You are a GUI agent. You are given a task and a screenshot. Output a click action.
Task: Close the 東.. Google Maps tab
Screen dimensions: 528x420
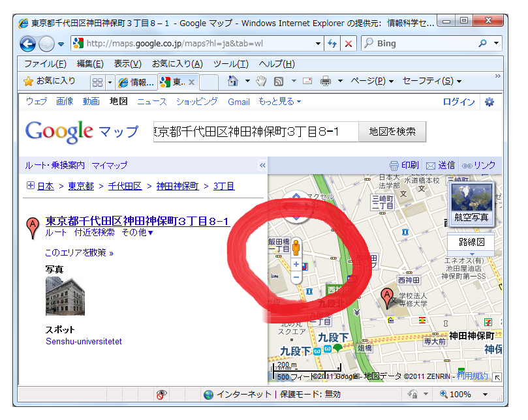(x=192, y=82)
